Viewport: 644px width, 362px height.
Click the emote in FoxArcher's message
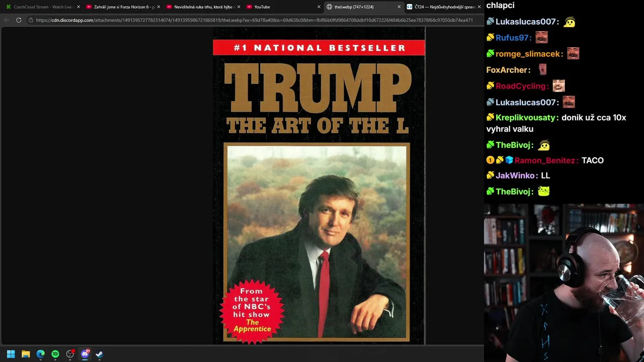(x=542, y=69)
